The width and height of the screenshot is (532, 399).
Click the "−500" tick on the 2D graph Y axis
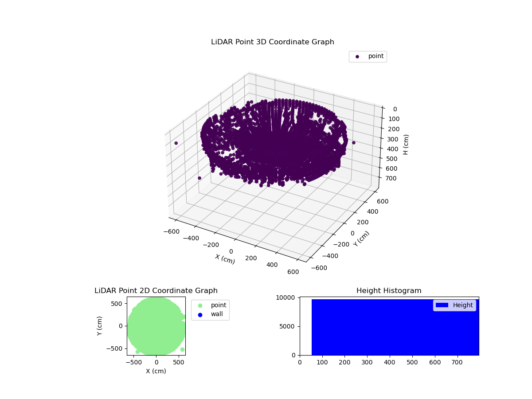coord(115,348)
